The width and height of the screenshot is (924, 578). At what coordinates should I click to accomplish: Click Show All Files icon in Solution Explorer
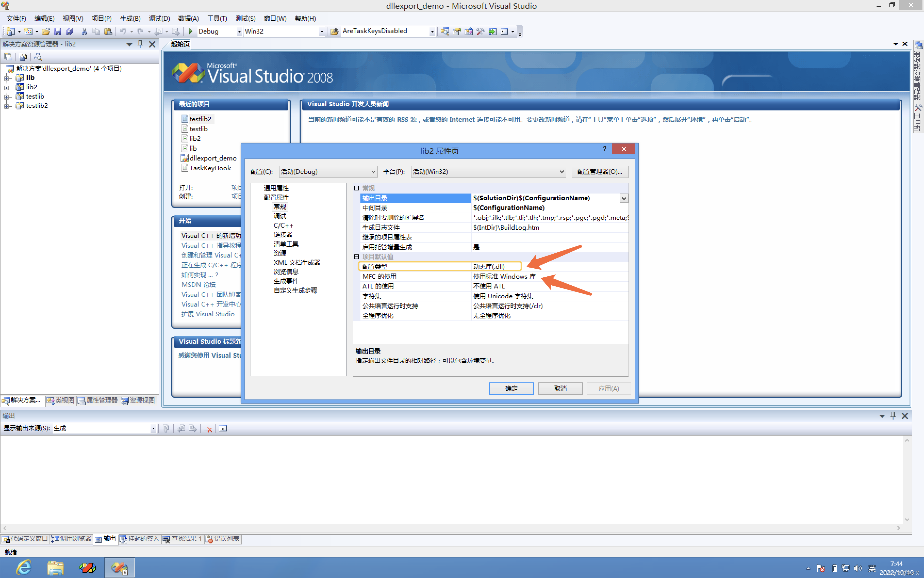tap(23, 57)
